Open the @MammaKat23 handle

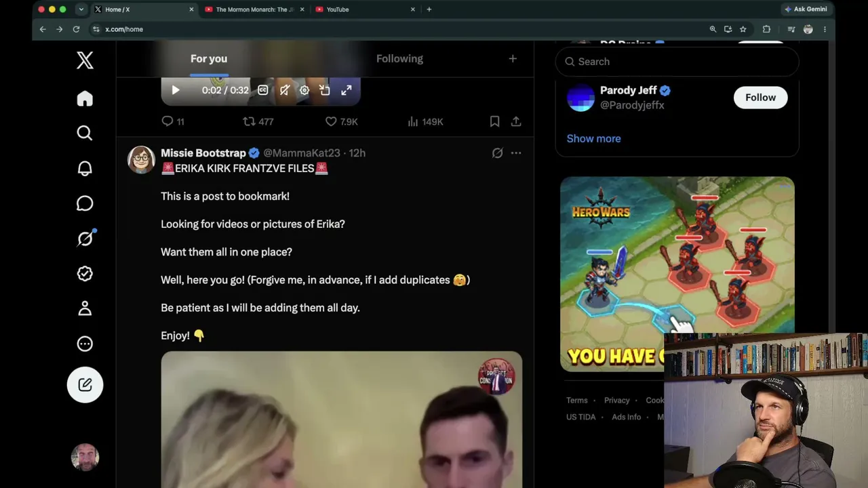302,153
